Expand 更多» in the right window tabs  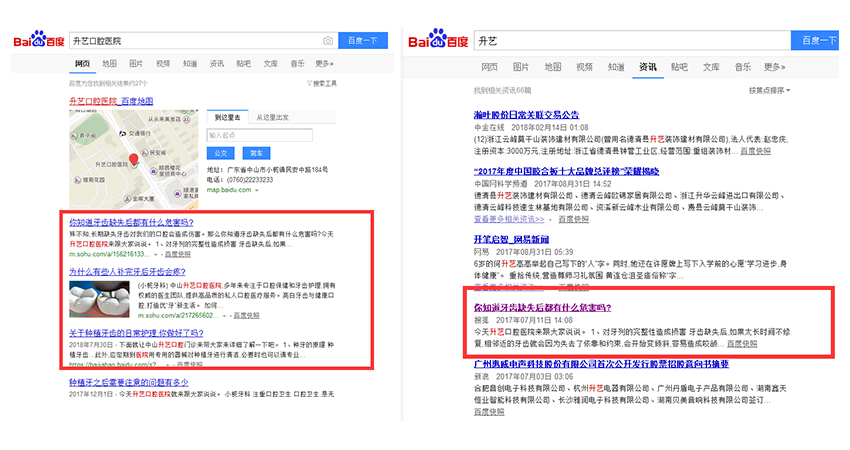click(775, 67)
